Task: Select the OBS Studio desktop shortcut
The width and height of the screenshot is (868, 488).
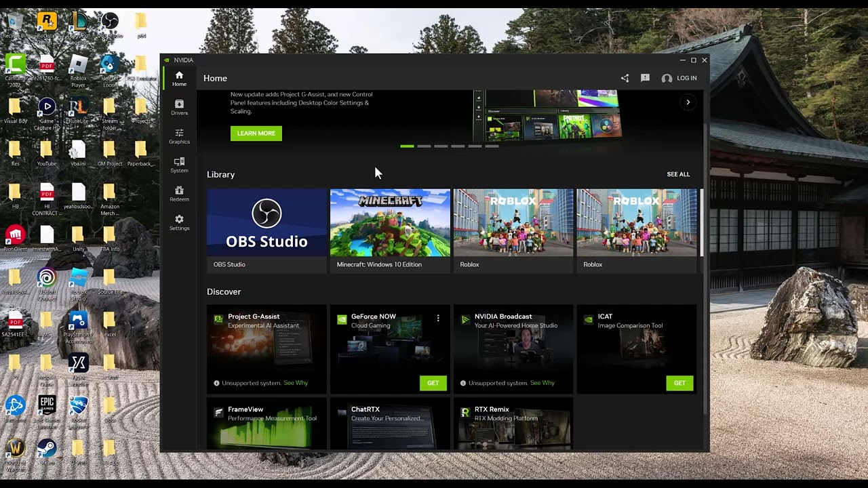Action: coord(109,26)
